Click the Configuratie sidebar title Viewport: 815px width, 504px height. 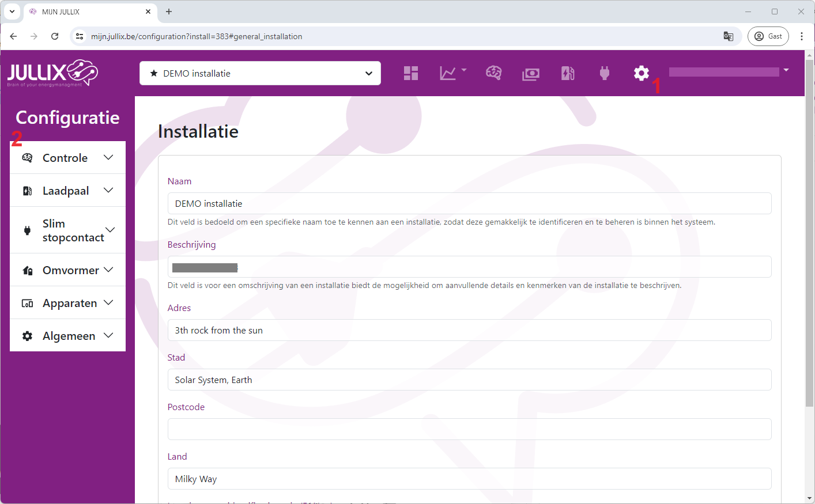(x=67, y=118)
